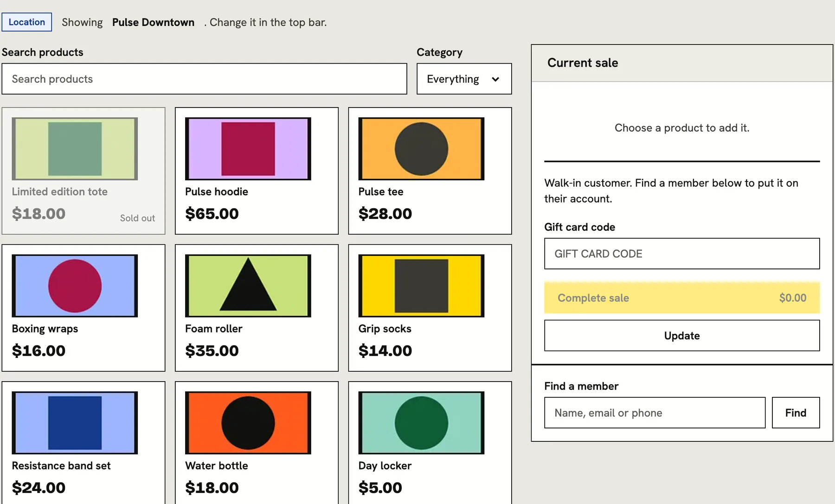Click the Search products input field
This screenshot has height=504, width=835.
[x=204, y=79]
